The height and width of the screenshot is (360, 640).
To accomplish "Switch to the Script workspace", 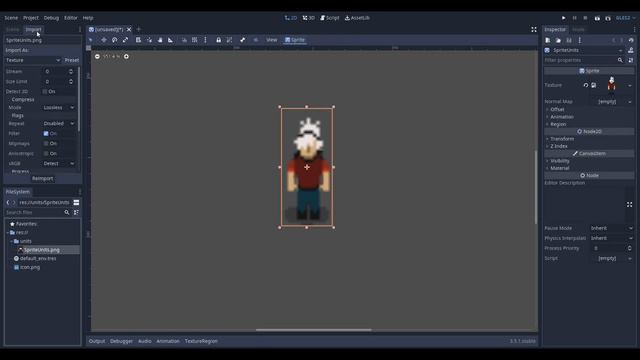I will pos(330,18).
